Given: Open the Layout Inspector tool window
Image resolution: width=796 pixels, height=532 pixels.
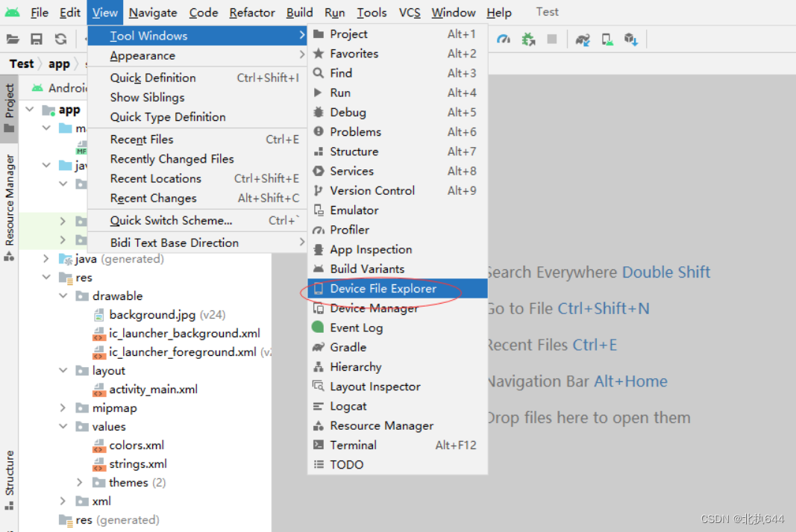Looking at the screenshot, I should pos(398,387).
